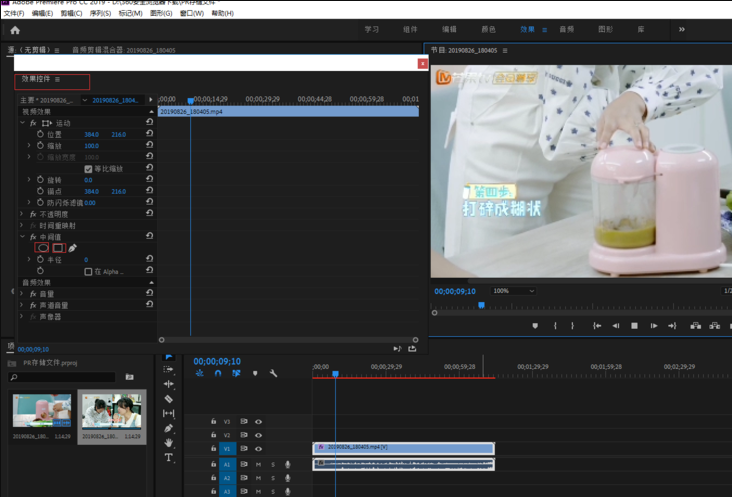The width and height of the screenshot is (732, 497).
Task: Go to In point
Action: pyautogui.click(x=597, y=326)
